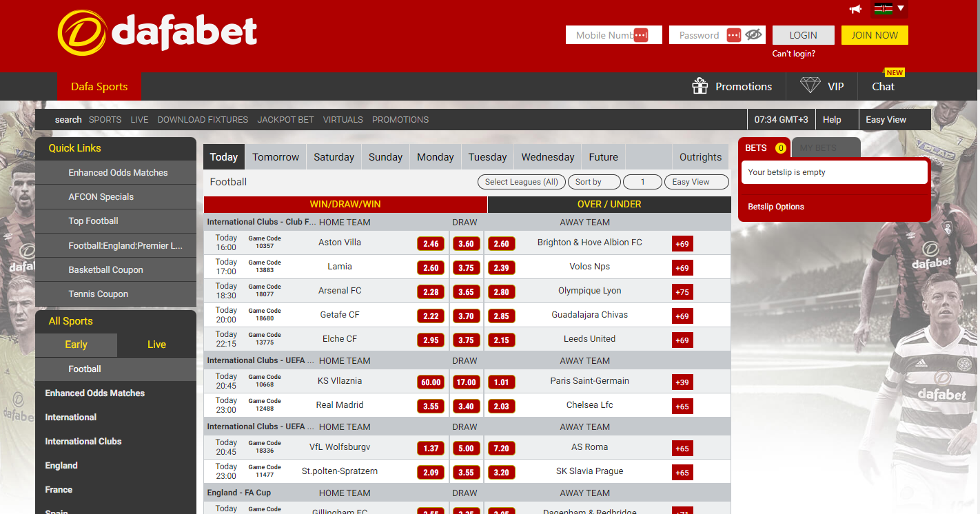Open England in the sidebar
This screenshot has height=514, width=980.
pos(61,465)
